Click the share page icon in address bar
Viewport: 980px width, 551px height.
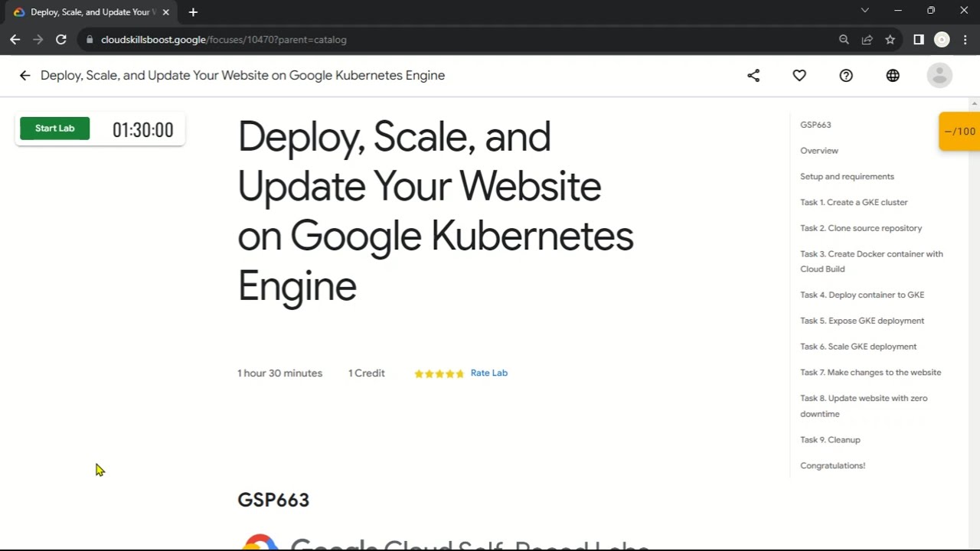867,40
